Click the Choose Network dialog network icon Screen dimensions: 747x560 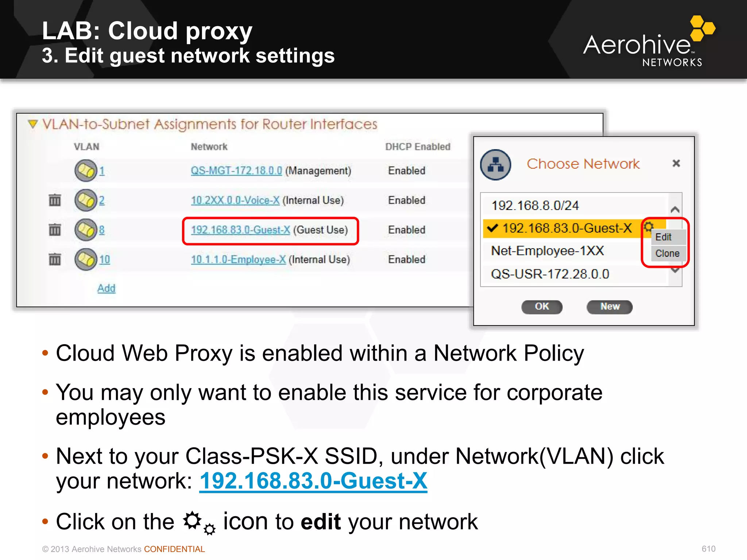495,165
